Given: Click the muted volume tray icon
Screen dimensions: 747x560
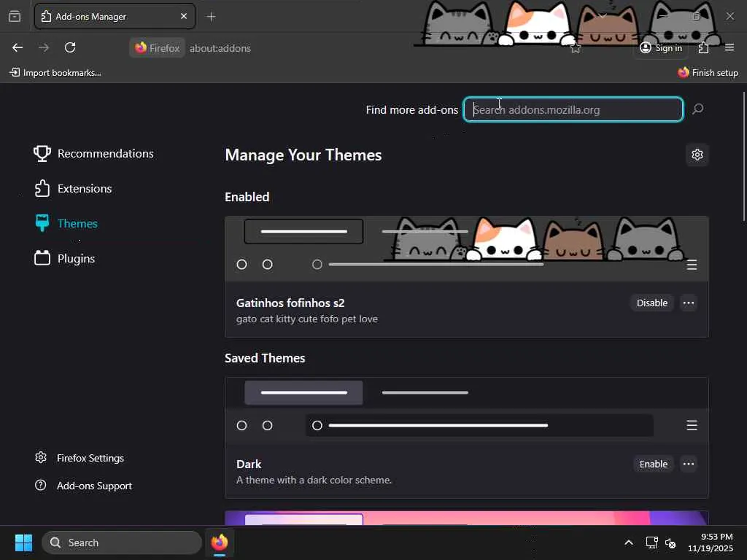Looking at the screenshot, I should tap(670, 542).
